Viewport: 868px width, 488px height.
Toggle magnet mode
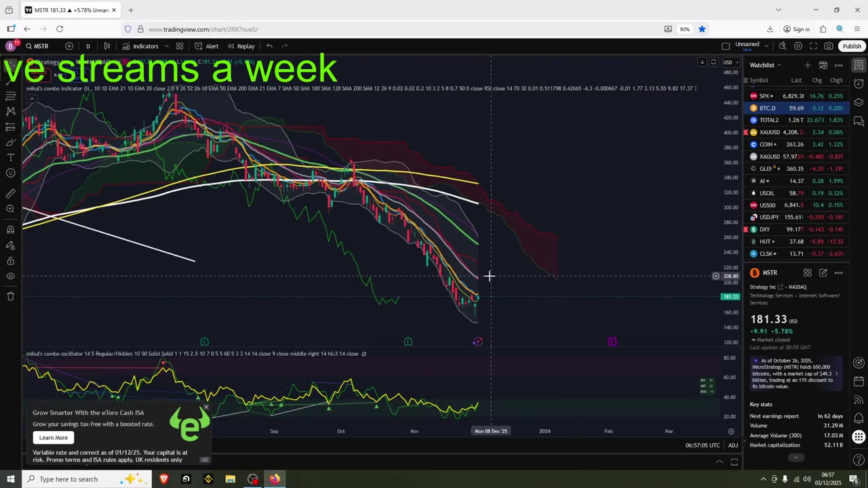[x=10, y=230]
